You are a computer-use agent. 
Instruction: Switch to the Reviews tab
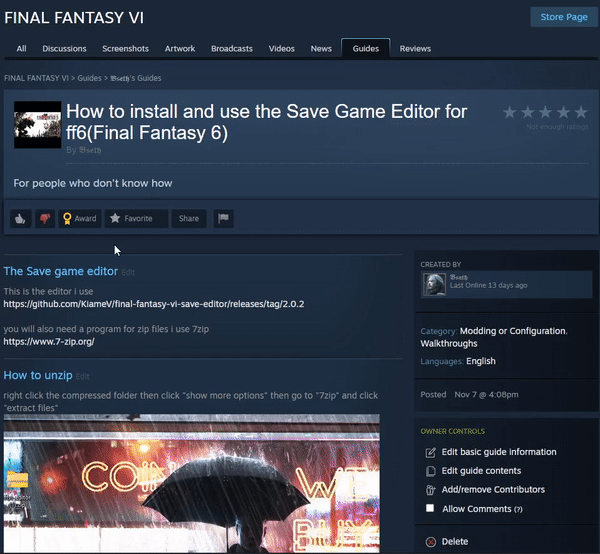(x=415, y=49)
